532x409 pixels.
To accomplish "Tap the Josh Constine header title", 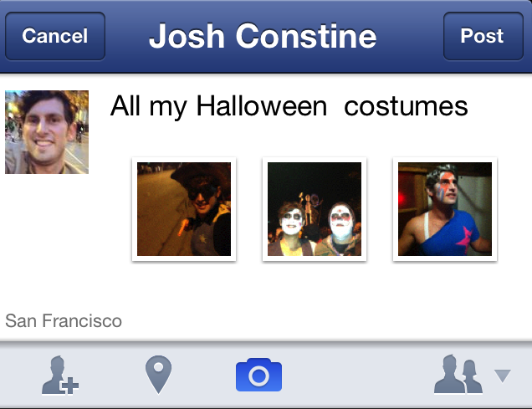I will point(263,37).
